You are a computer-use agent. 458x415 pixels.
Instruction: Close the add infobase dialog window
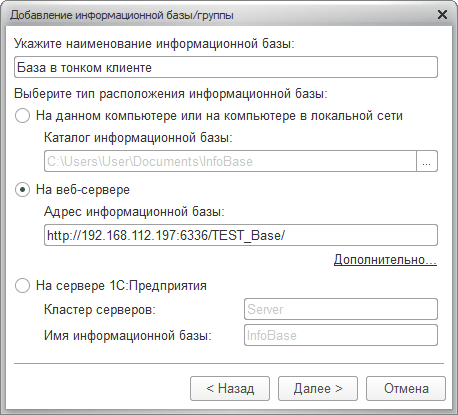[x=442, y=15]
